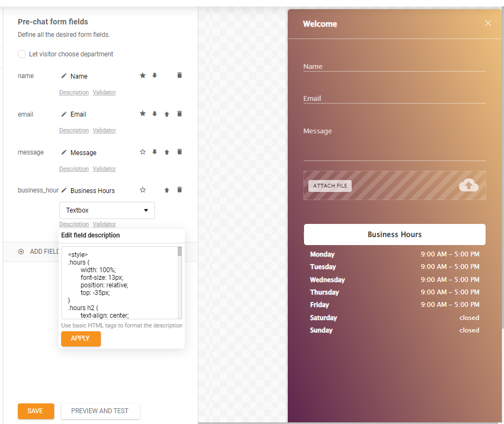Click upload cloud icon in chat preview

tap(468, 185)
